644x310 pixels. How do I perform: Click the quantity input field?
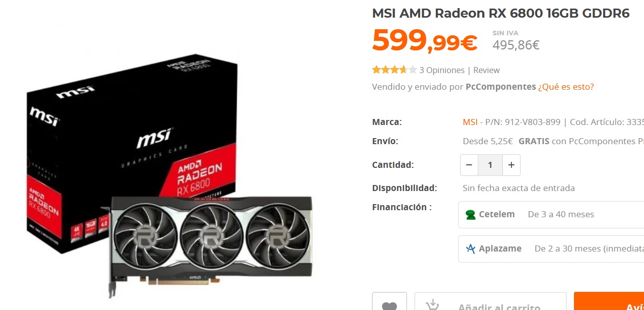490,165
